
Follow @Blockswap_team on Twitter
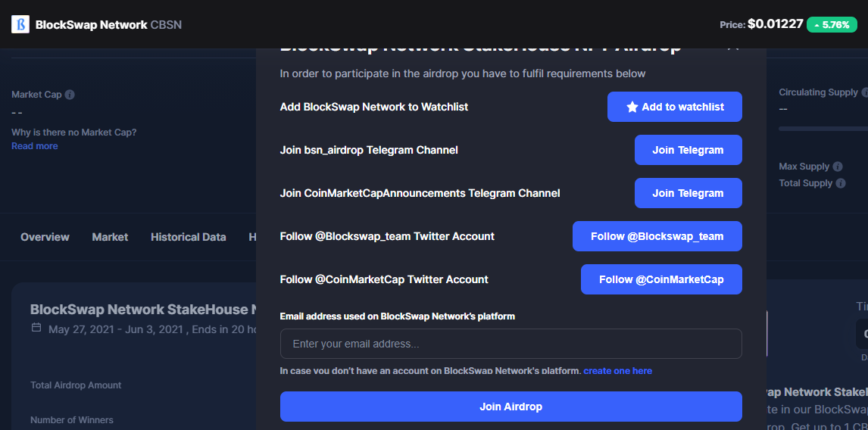657,236
